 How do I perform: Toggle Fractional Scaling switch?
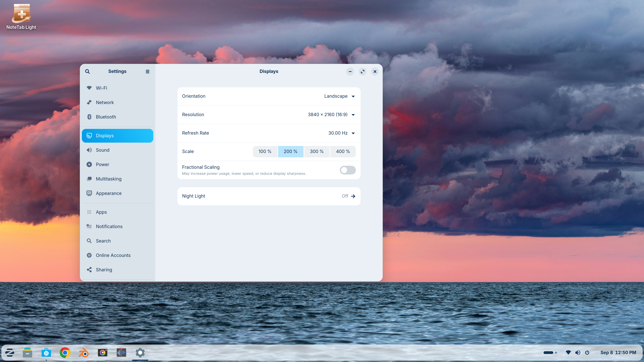pos(347,170)
